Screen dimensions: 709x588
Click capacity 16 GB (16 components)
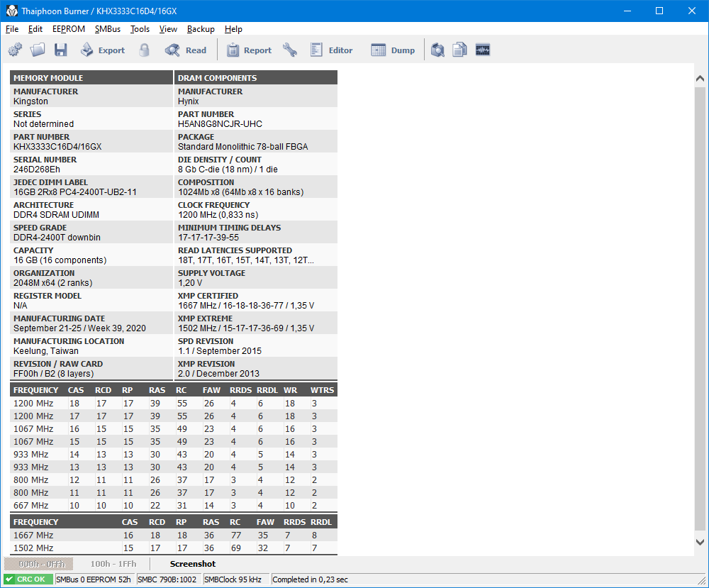(x=60, y=260)
